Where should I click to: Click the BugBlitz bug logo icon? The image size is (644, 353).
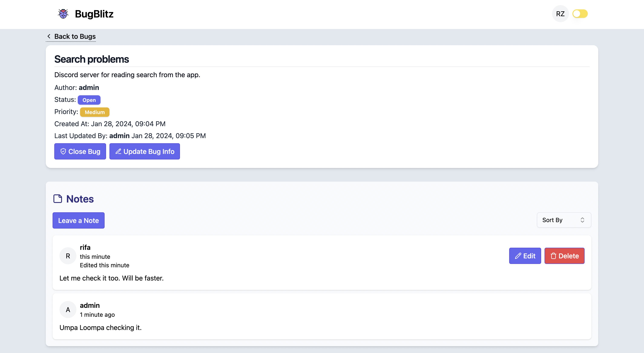pyautogui.click(x=63, y=13)
